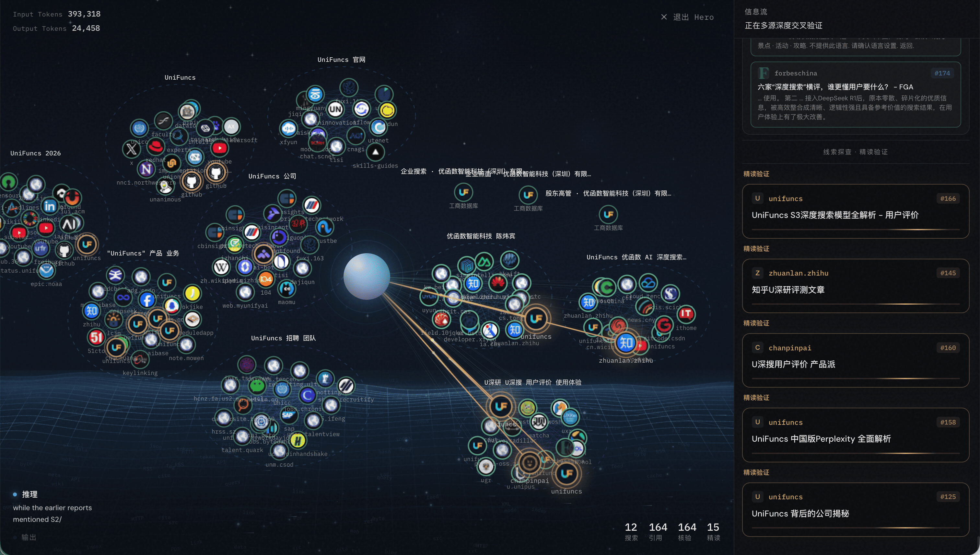This screenshot has height=555, width=980.
Task: Open the UniFuncs 中国版Perplexity 全面解析 card
Action: pos(855,435)
